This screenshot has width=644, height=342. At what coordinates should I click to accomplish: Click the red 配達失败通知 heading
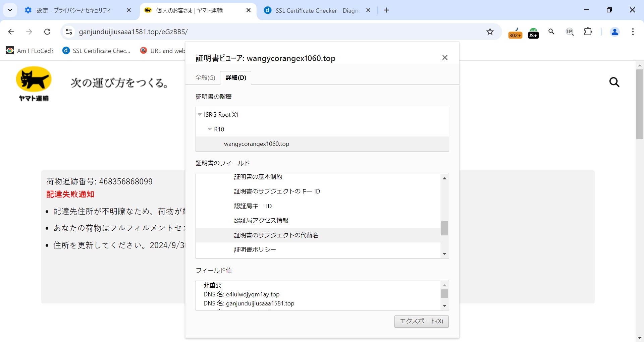[70, 194]
